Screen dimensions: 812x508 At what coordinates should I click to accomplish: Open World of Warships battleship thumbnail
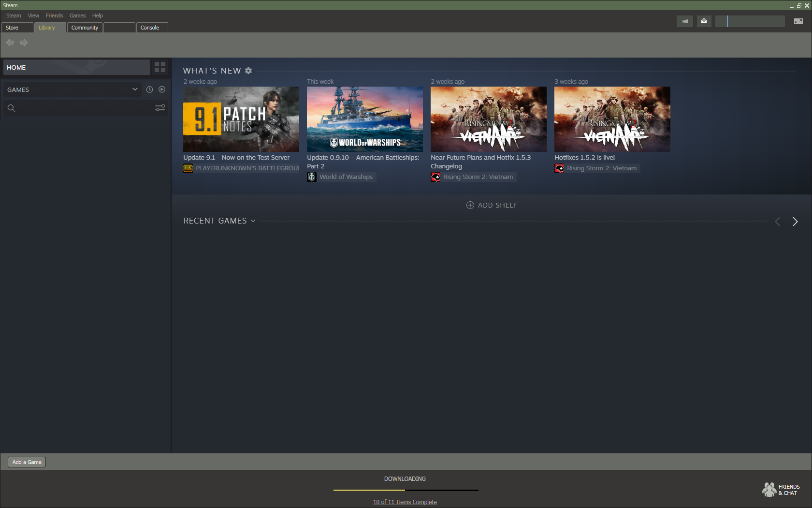tap(365, 119)
